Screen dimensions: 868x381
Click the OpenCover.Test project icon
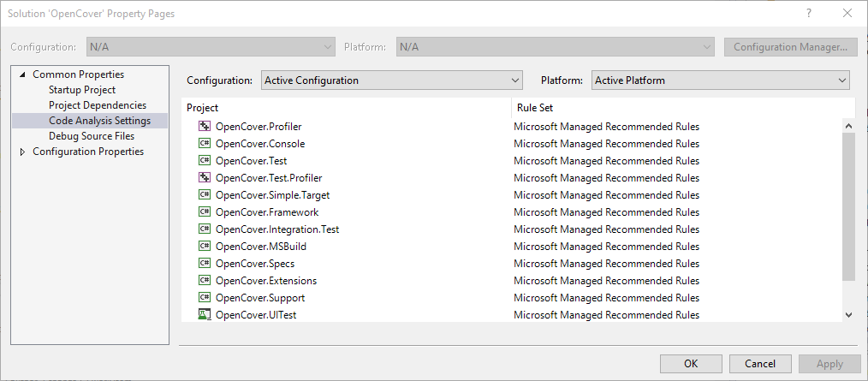coord(205,161)
